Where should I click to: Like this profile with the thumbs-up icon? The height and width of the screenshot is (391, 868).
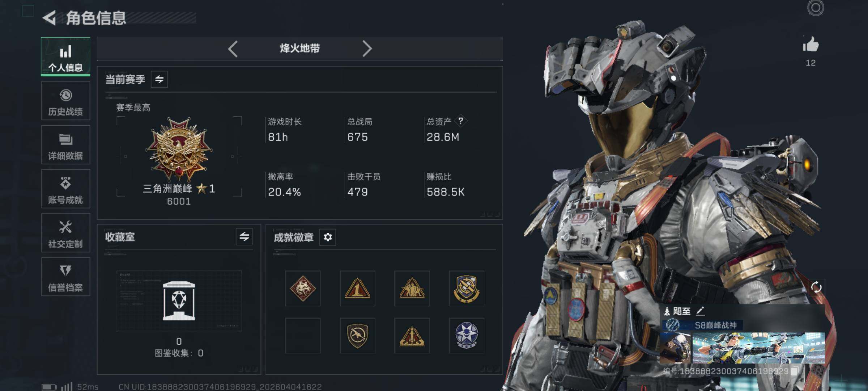pyautogui.click(x=810, y=45)
